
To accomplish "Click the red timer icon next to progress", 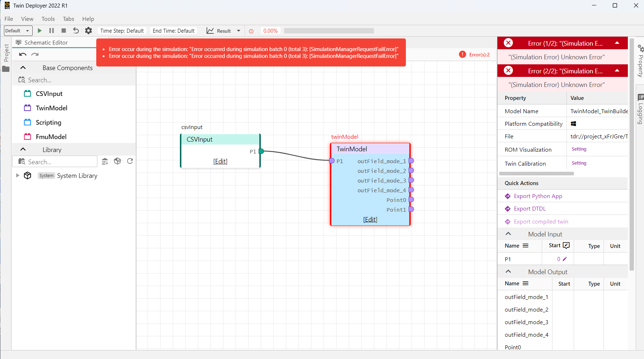I will pos(251,31).
